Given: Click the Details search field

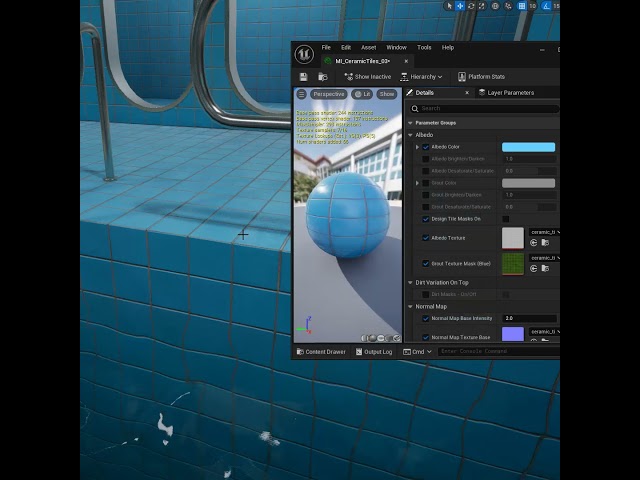Looking at the screenshot, I should click(x=484, y=109).
